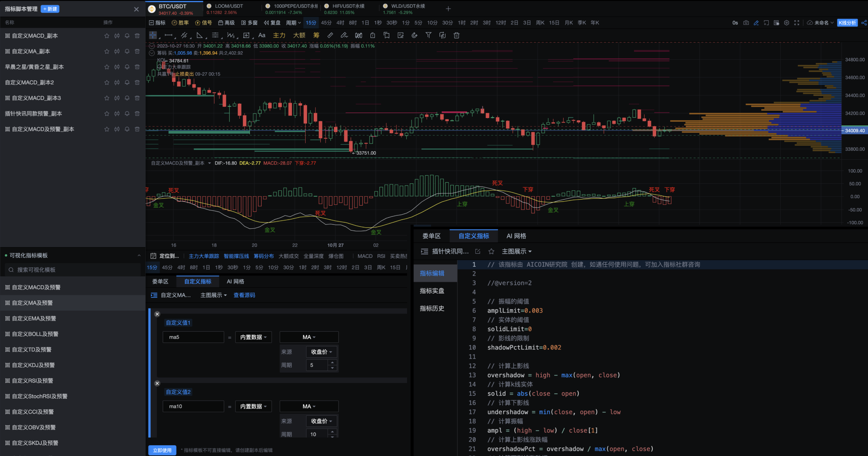Click the share icon at top right
The width and height of the screenshot is (868, 456).
coord(864,23)
